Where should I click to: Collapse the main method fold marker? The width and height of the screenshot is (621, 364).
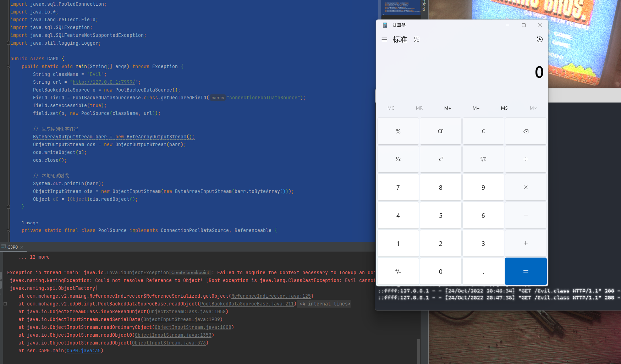[8, 66]
